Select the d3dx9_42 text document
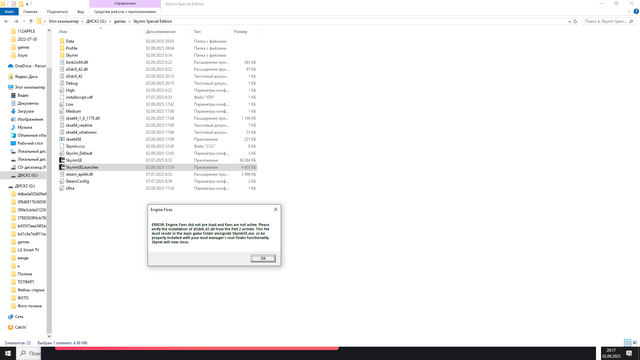Viewport: 640px width, 360px height. point(74,76)
